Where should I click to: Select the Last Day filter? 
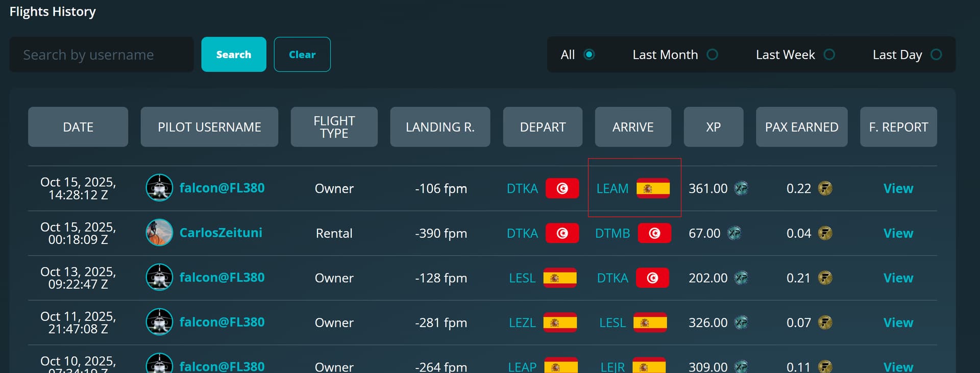[x=936, y=55]
